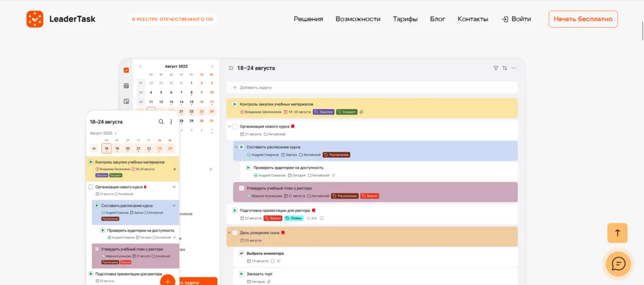Screen dimensions: 644x285
Task: Click the Бюджет tag on desktop task
Action: 346,112
